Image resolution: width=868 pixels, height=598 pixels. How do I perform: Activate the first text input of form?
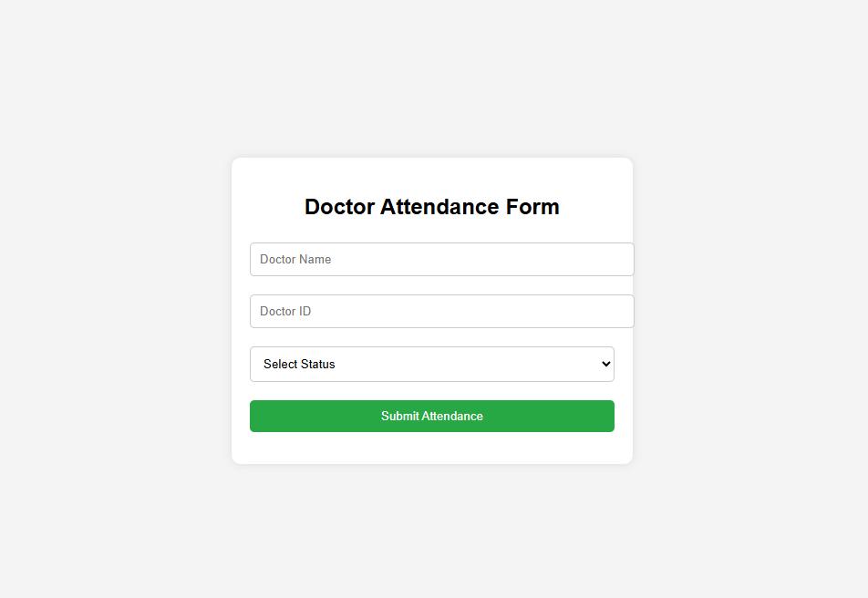tap(441, 259)
